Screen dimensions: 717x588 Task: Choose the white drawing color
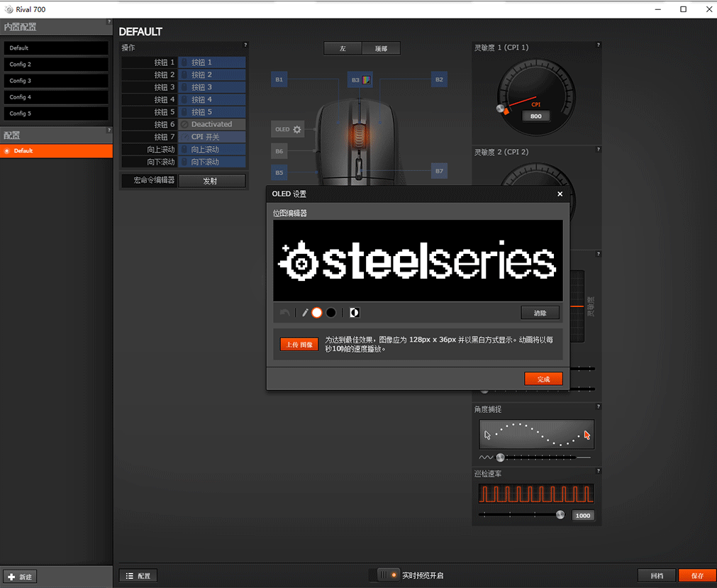point(317,313)
